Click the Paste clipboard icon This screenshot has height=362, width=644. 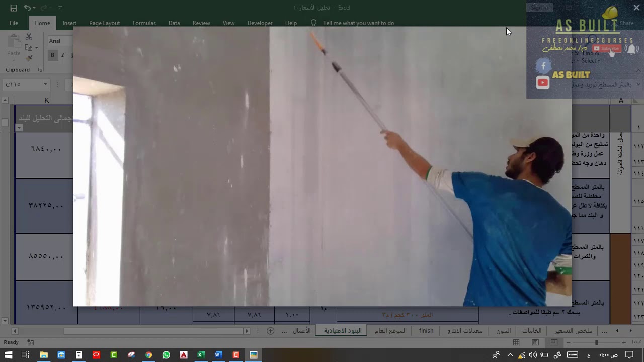click(x=14, y=41)
